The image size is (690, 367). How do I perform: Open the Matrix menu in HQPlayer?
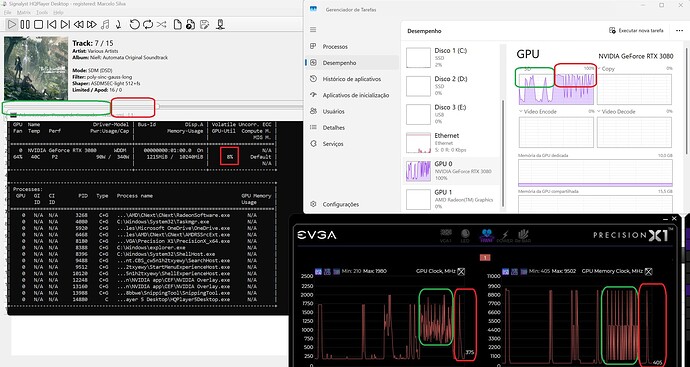pos(23,13)
